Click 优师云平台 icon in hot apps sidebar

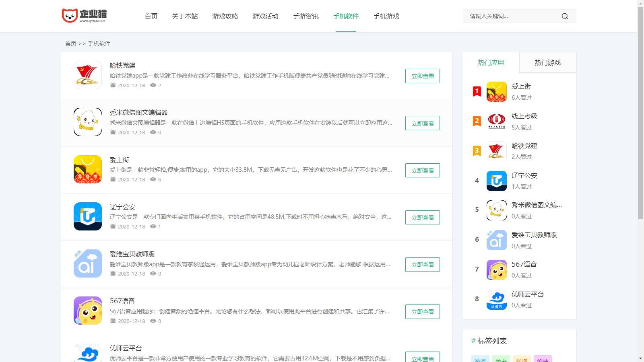[497, 299]
